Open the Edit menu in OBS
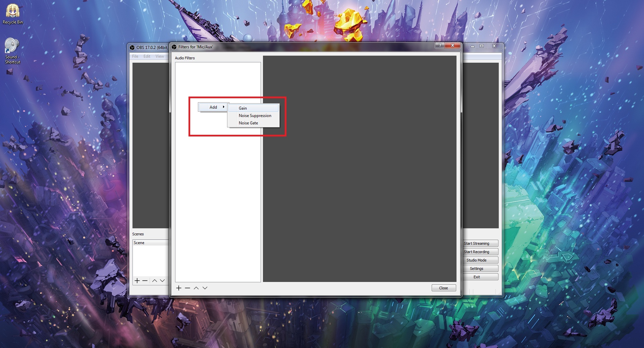This screenshot has height=348, width=644. click(x=147, y=56)
